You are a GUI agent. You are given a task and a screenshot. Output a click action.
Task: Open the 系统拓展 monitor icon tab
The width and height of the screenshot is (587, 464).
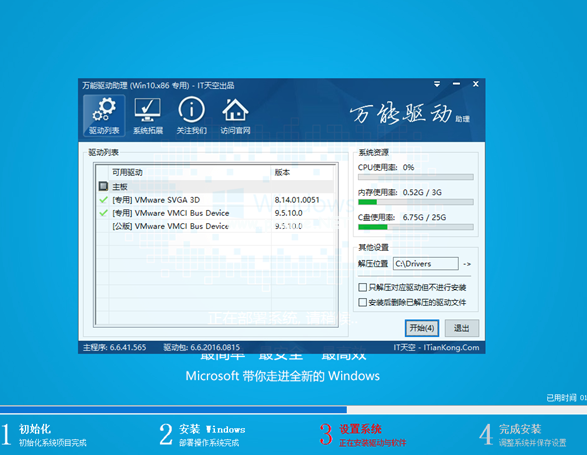(148, 115)
